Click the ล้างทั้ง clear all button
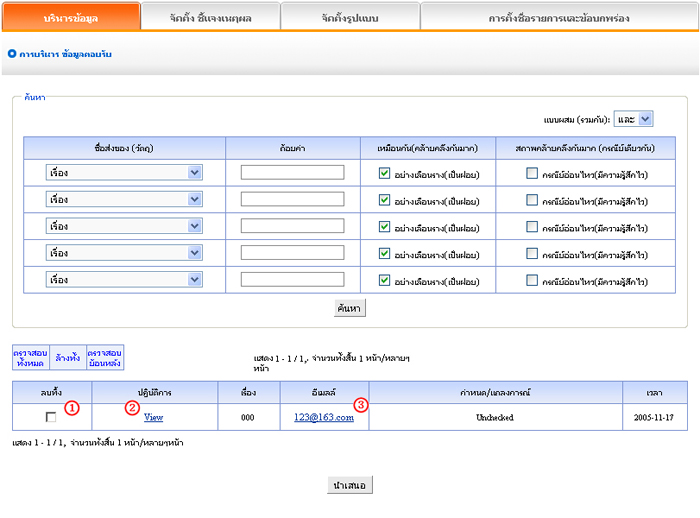This screenshot has width=700, height=518. tap(68, 358)
